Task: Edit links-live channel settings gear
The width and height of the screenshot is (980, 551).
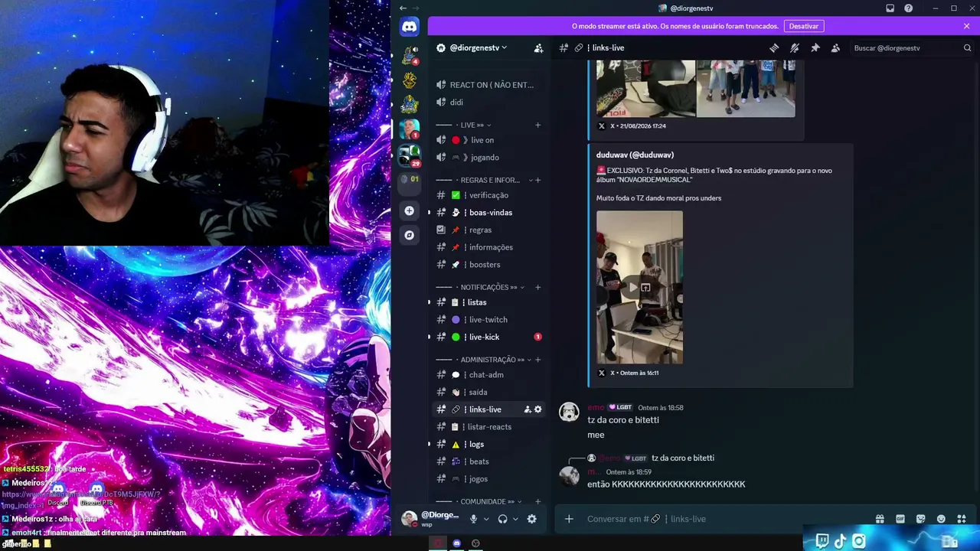Action: 538,409
